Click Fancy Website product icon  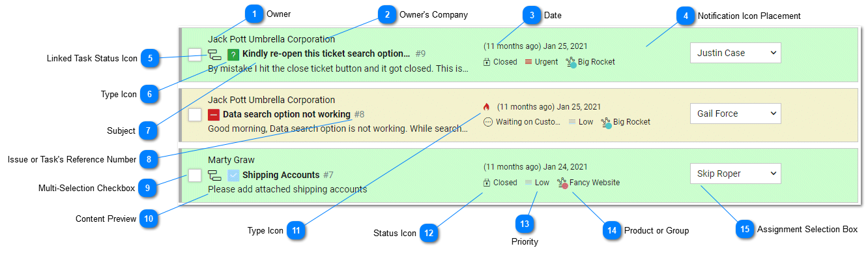(563, 183)
